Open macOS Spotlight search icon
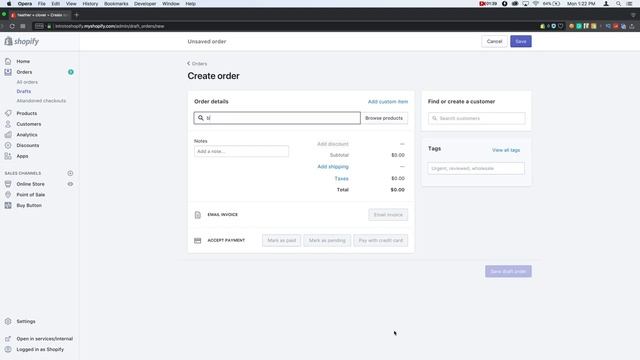This screenshot has height=360, width=640. pos(618,4)
